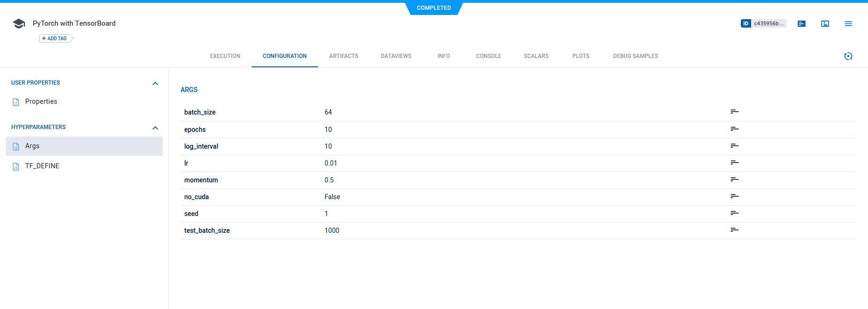Select TF_DEFINE in the hyperparameters list
868x309 pixels.
point(42,166)
